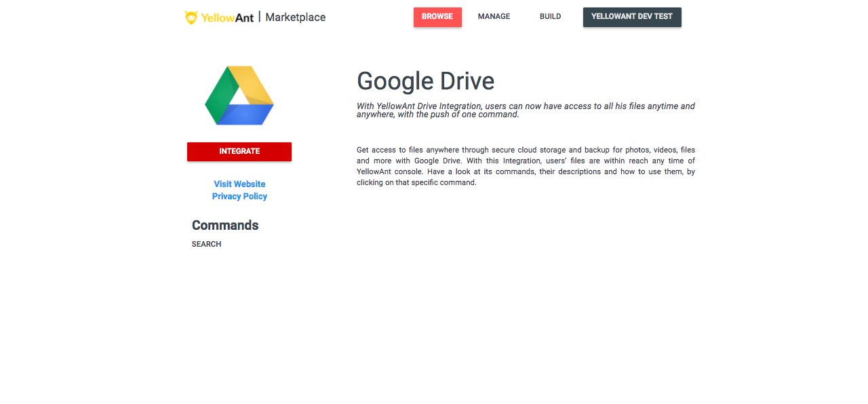Click the Commands heading
The image size is (868, 404).
(x=225, y=225)
